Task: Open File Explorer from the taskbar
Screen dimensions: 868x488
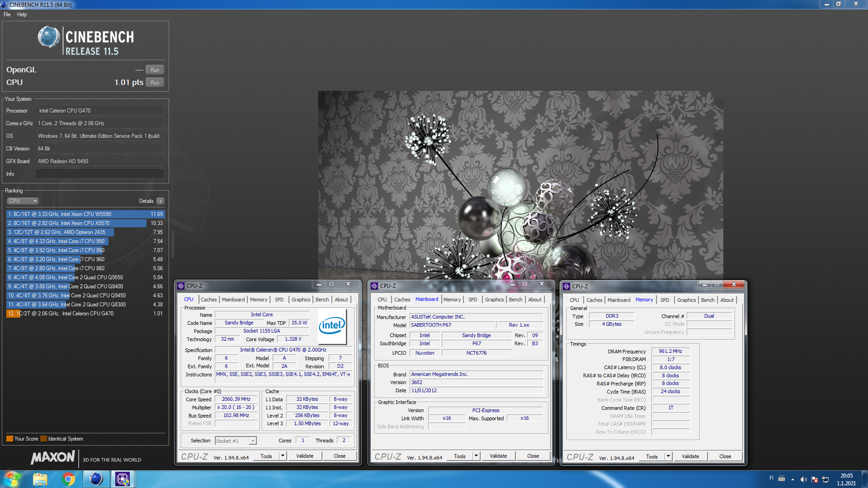Action: 40,479
